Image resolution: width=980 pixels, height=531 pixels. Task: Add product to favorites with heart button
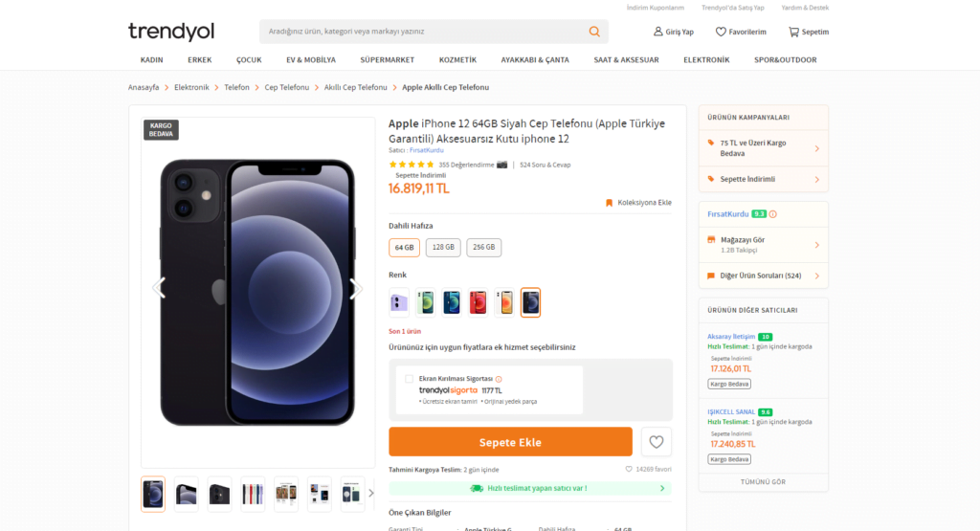pyautogui.click(x=656, y=442)
